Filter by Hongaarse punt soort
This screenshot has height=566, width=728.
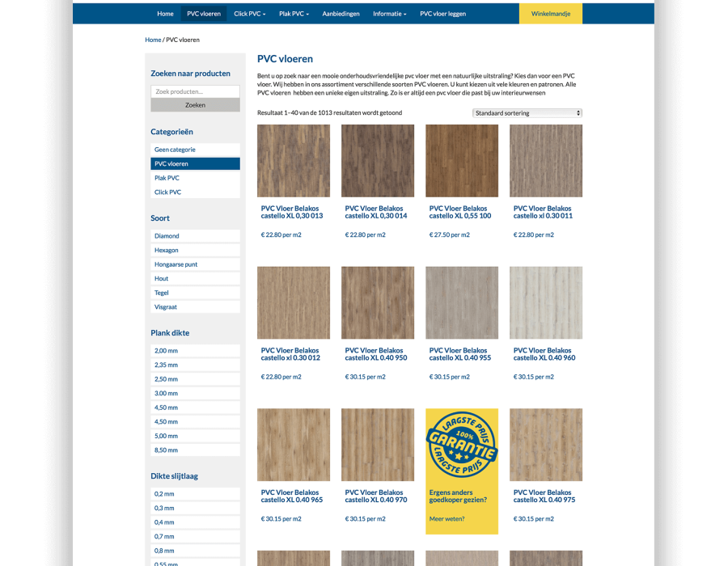pyautogui.click(x=195, y=264)
